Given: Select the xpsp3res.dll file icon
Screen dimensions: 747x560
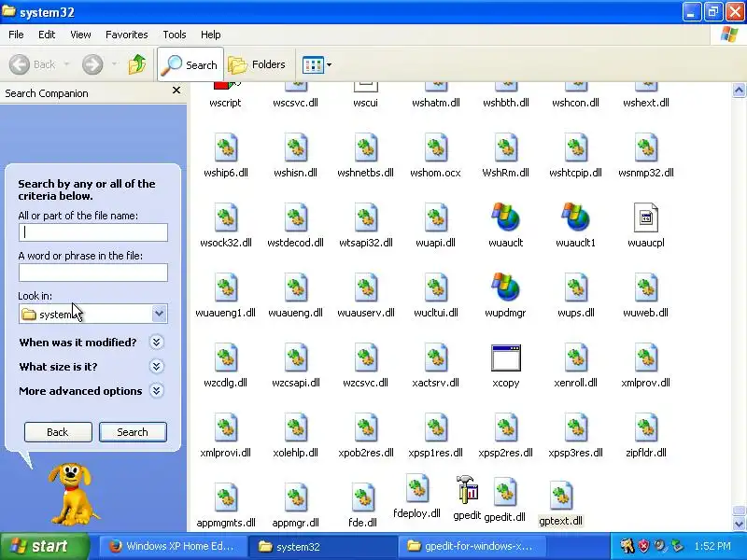Looking at the screenshot, I should click(x=575, y=427).
